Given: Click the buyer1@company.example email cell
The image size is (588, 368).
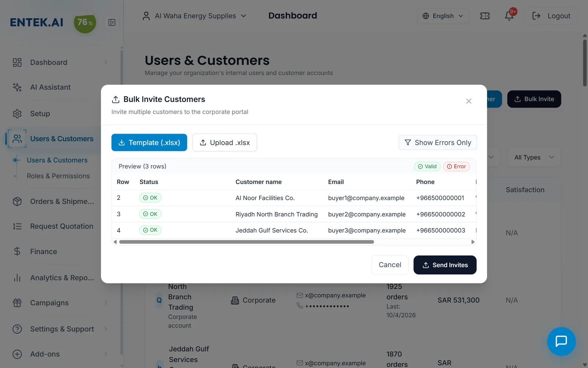Looking at the screenshot, I should (x=366, y=198).
